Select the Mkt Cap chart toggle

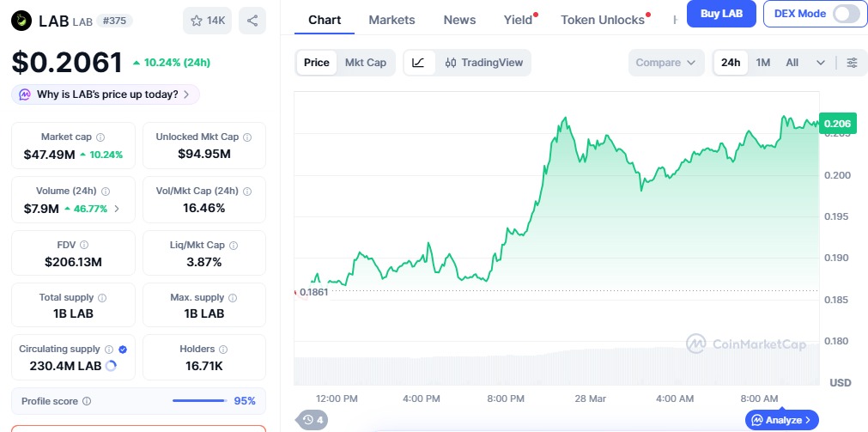[366, 63]
